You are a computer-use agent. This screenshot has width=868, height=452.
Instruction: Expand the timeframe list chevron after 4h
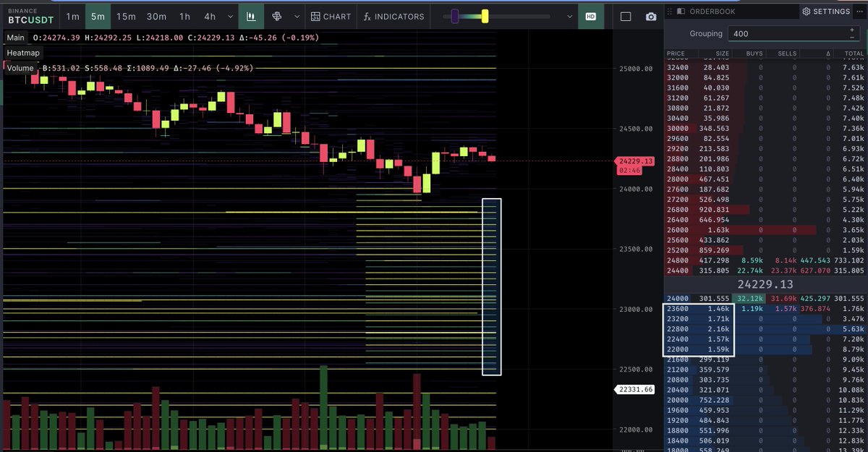click(x=230, y=16)
